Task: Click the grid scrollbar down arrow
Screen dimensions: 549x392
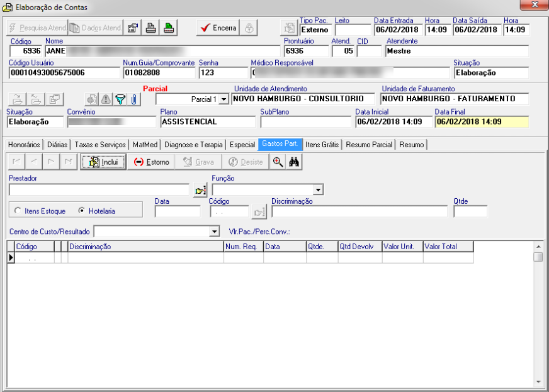Action: (538, 381)
